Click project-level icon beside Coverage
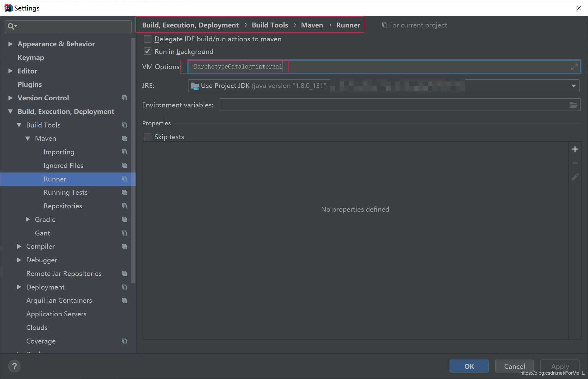 pos(125,341)
